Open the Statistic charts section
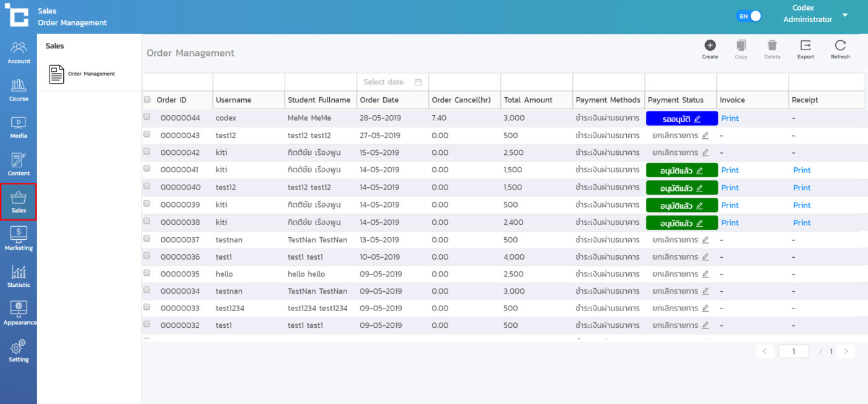 click(19, 276)
